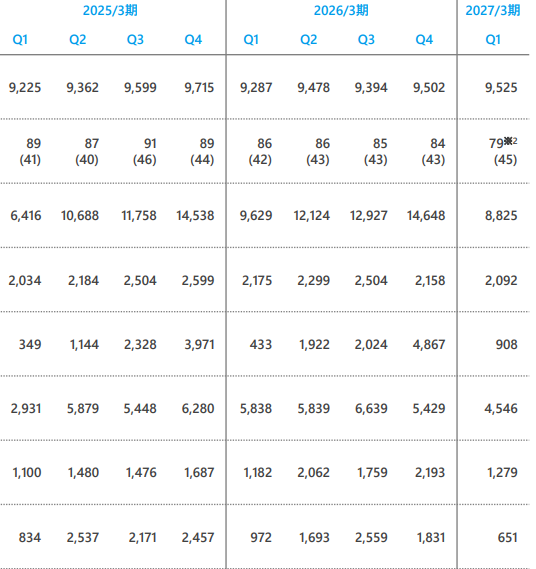
Task: Click the cell showing 4,546
Action: click(x=501, y=409)
